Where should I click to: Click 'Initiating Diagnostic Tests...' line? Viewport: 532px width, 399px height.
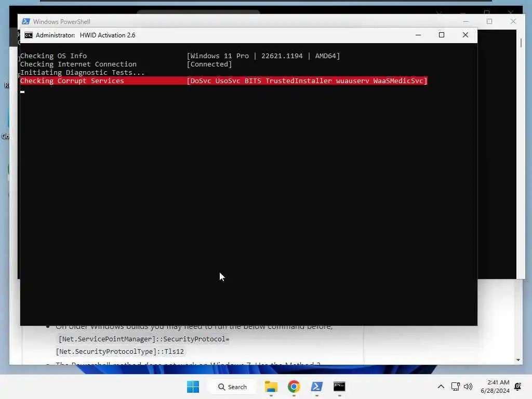83,73
